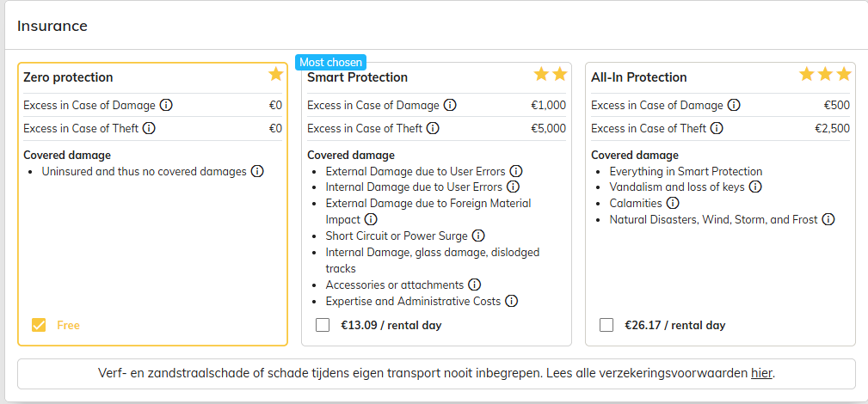The width and height of the screenshot is (868, 404).
Task: Open Short Circuit or Power Surge info icon
Action: [x=478, y=236]
